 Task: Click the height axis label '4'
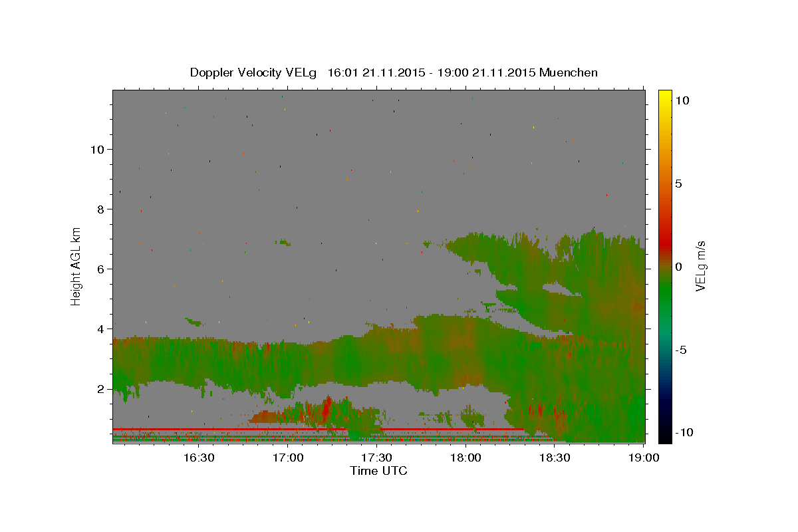[101, 329]
